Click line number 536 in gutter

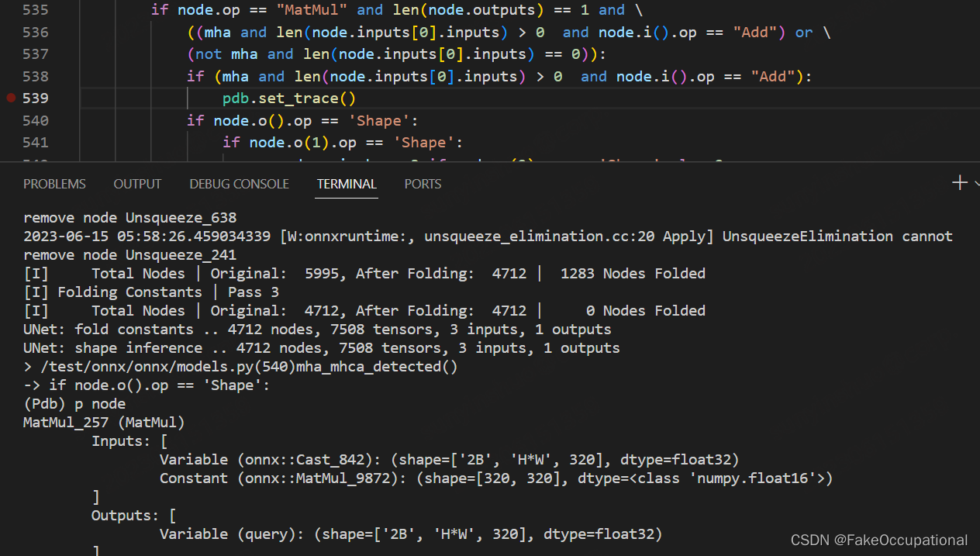coord(36,33)
